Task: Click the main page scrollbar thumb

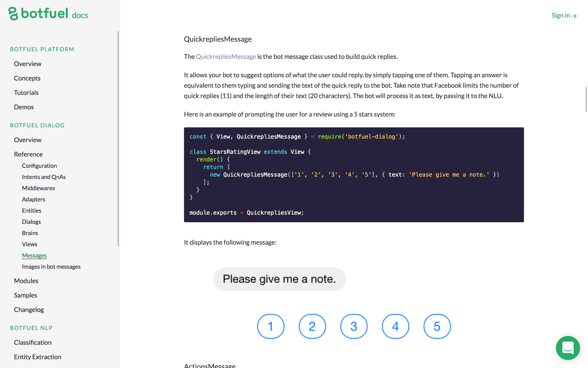Action: (x=586, y=99)
